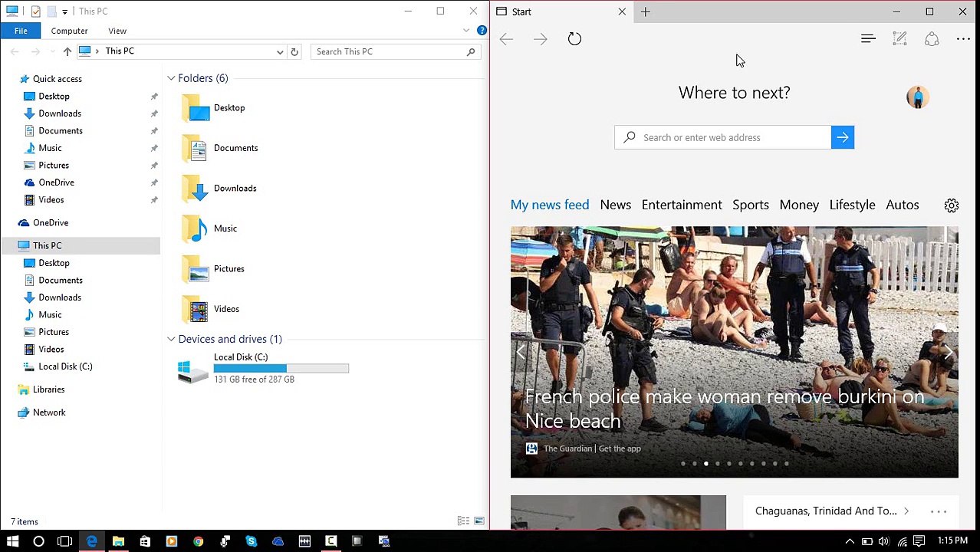Open a new Edge tab
980x552 pixels.
(646, 11)
